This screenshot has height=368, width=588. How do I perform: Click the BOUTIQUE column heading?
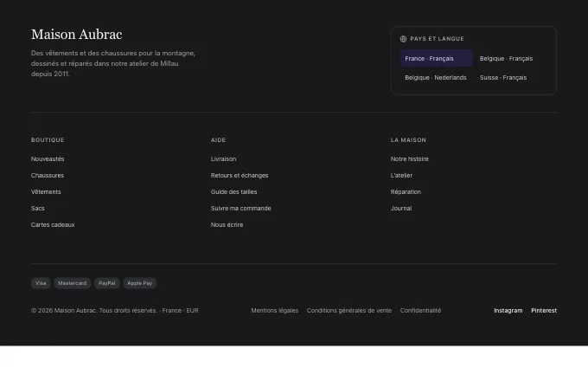click(48, 140)
